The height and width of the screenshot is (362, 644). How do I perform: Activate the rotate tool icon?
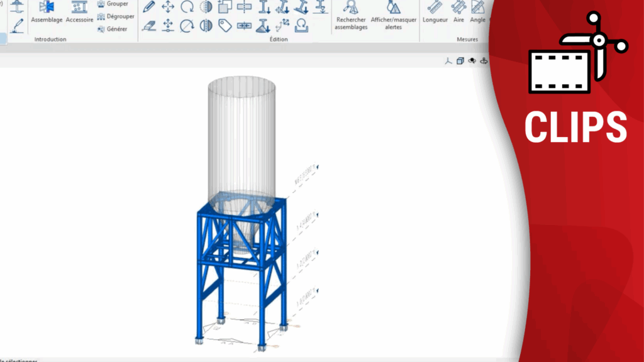tap(187, 7)
